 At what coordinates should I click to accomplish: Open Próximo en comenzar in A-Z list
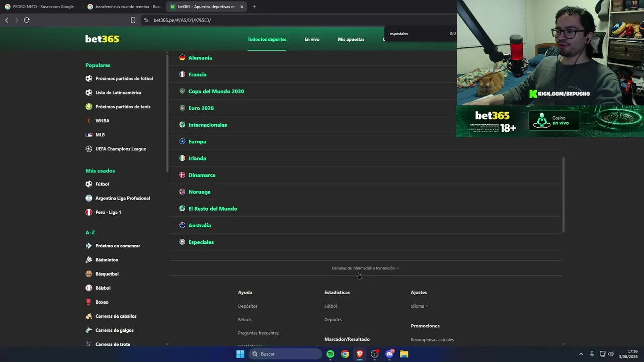click(x=118, y=246)
